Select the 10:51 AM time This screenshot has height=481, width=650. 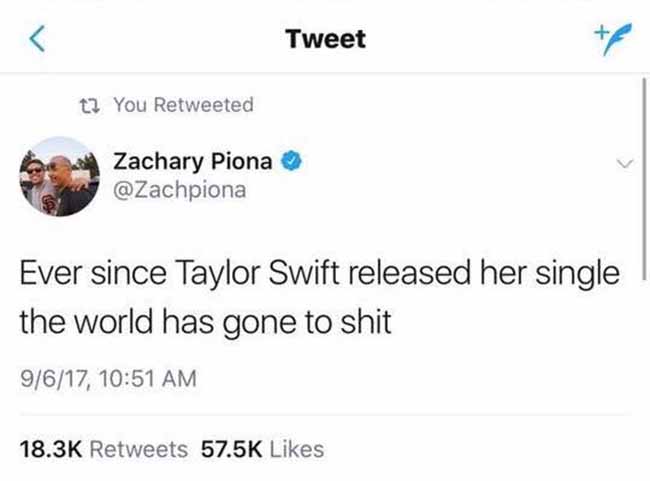click(x=148, y=379)
